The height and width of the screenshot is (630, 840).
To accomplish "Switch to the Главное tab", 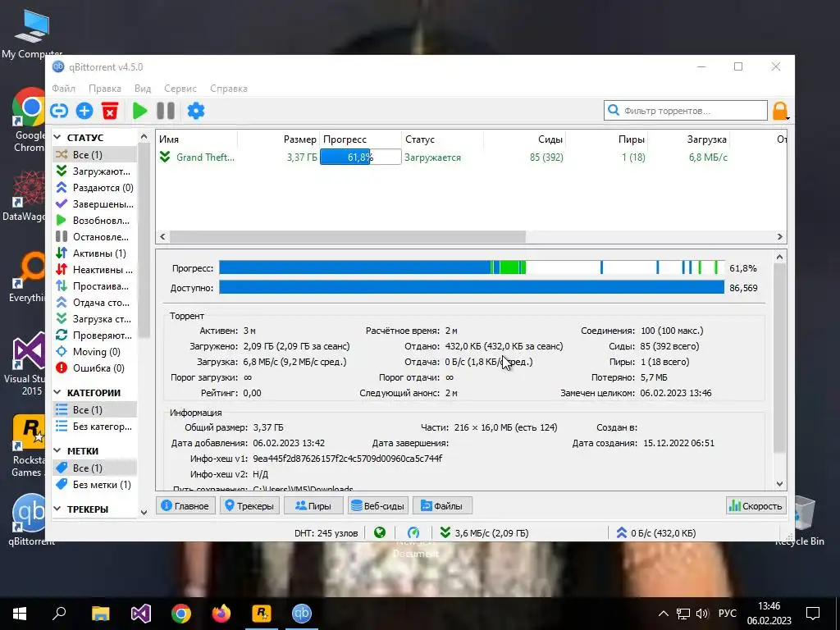I will pyautogui.click(x=185, y=505).
